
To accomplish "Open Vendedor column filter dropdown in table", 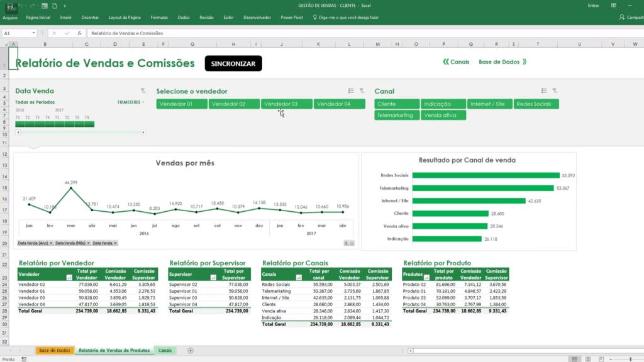I will (69, 277).
